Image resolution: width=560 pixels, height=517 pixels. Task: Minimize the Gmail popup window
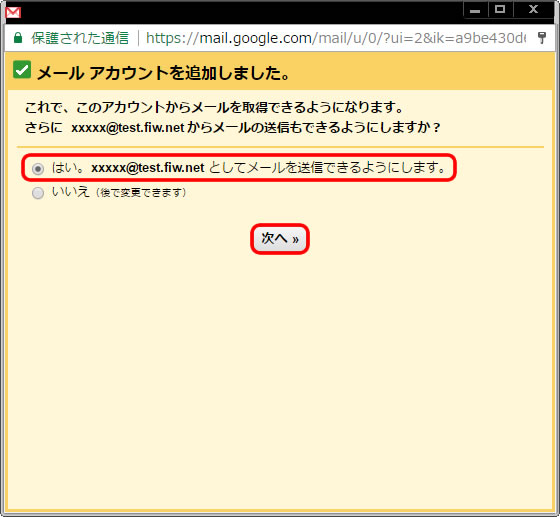(x=475, y=10)
